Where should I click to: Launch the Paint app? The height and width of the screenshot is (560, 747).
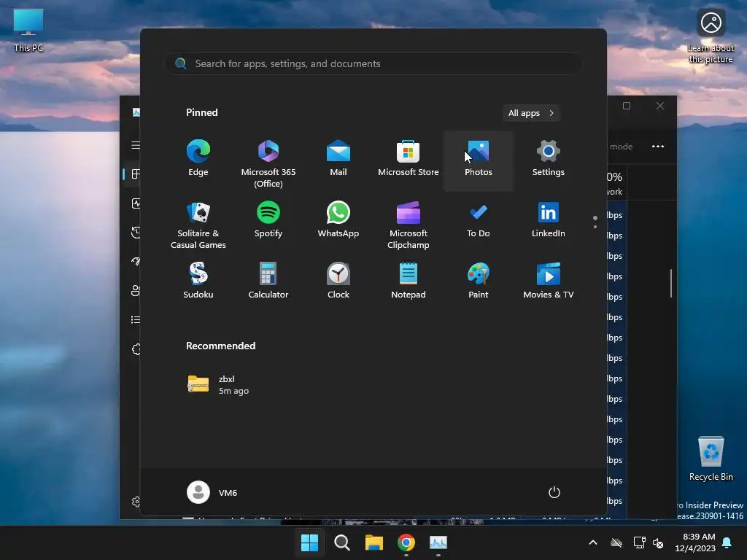pyautogui.click(x=479, y=281)
